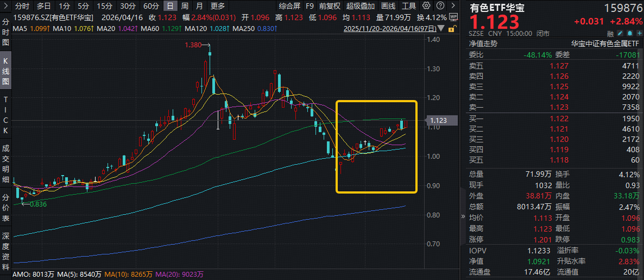Screen dimensions: 644x280
Task: Click the 超级叠加 overlay button
Action: pos(361,7)
